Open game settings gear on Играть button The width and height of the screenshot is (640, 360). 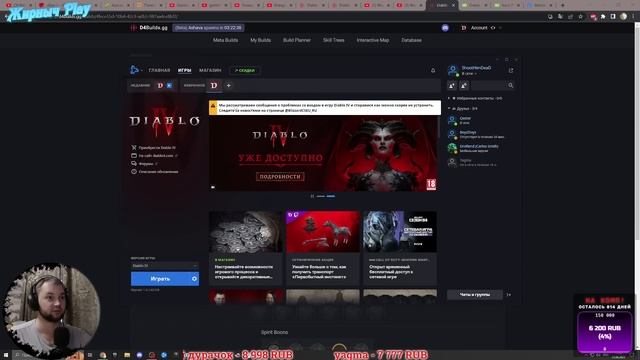click(194, 279)
